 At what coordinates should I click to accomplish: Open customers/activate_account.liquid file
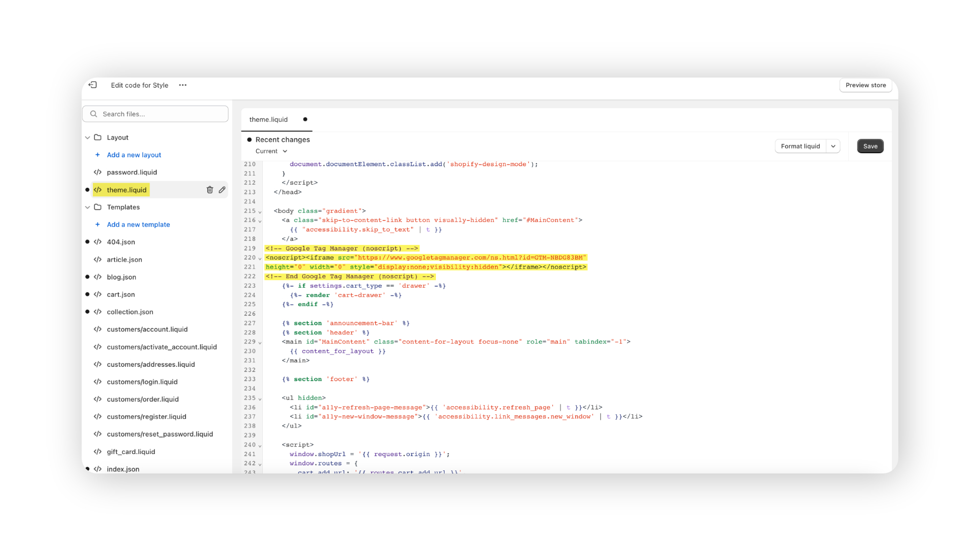point(162,347)
